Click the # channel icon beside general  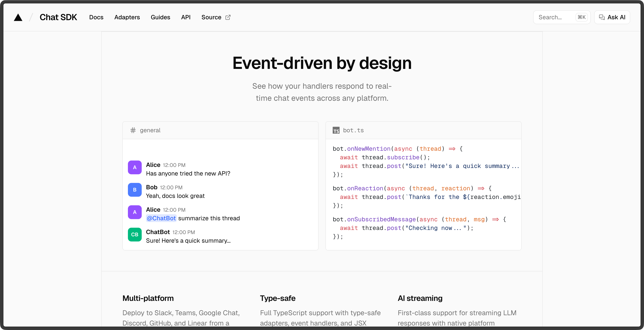133,130
